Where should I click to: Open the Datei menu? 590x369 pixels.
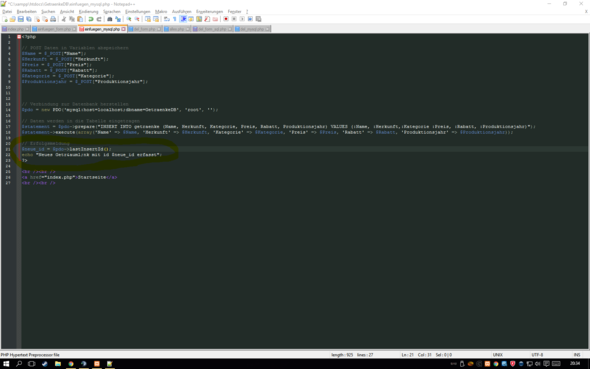point(7,12)
